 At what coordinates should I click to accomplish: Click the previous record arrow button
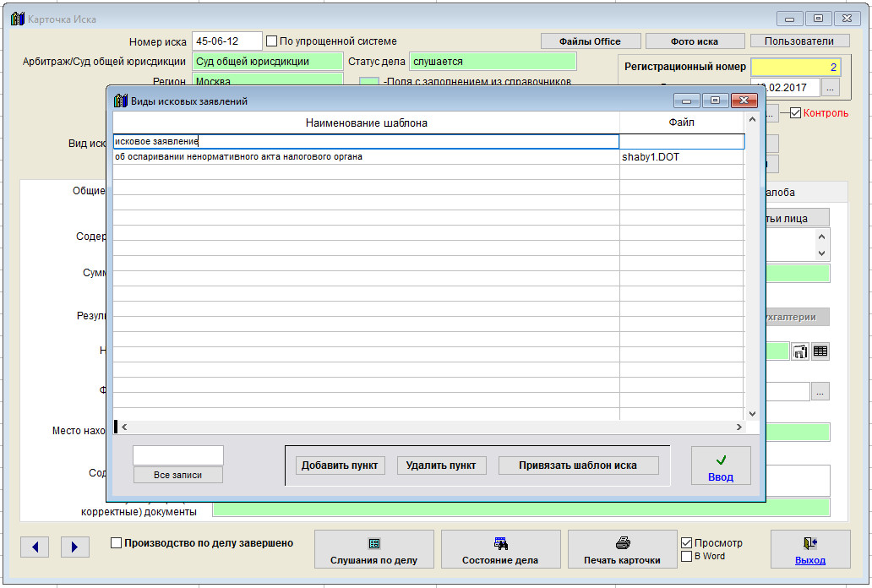coord(35,547)
